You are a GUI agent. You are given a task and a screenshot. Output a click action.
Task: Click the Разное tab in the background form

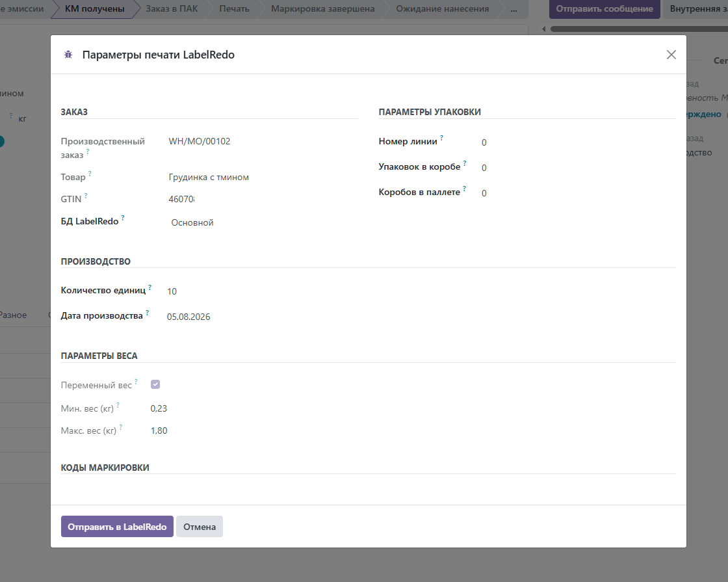point(13,315)
